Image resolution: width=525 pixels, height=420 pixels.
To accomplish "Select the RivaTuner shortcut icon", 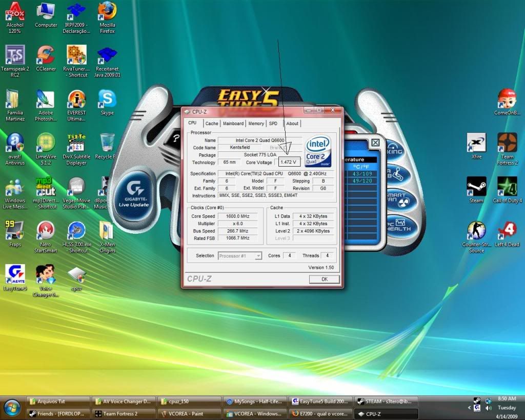I will coord(76,62).
